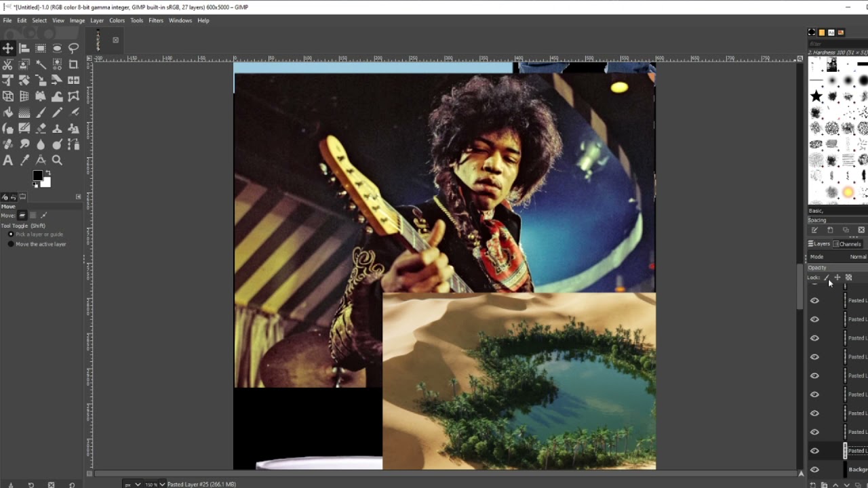Viewport: 868px width, 488px height.
Task: Select the black star brush thumbnail
Action: point(816,96)
